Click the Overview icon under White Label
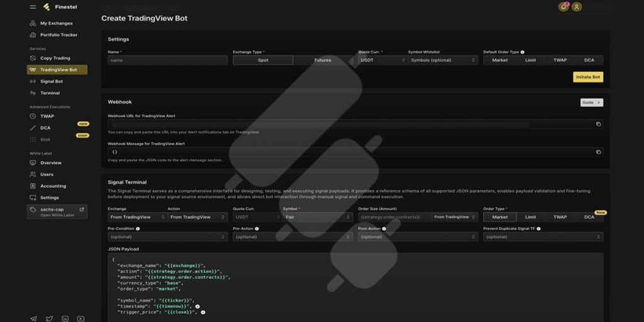Image resolution: width=644 pixels, height=322 pixels. point(33,163)
